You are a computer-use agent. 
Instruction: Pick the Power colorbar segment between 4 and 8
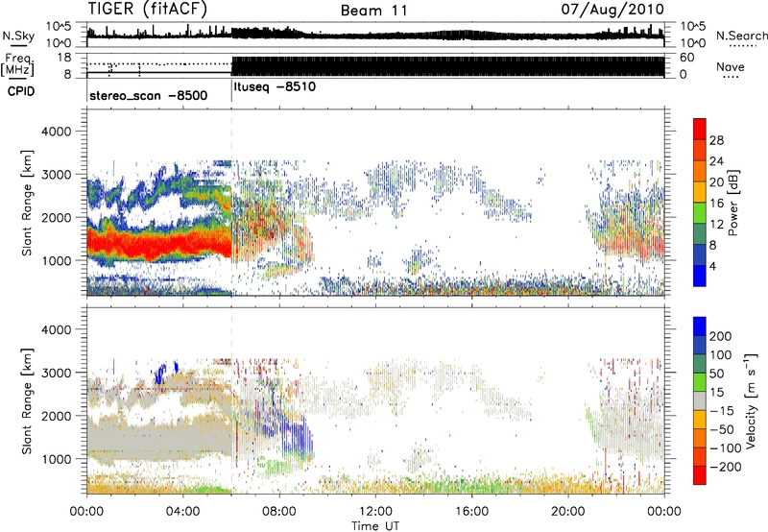[x=700, y=254]
